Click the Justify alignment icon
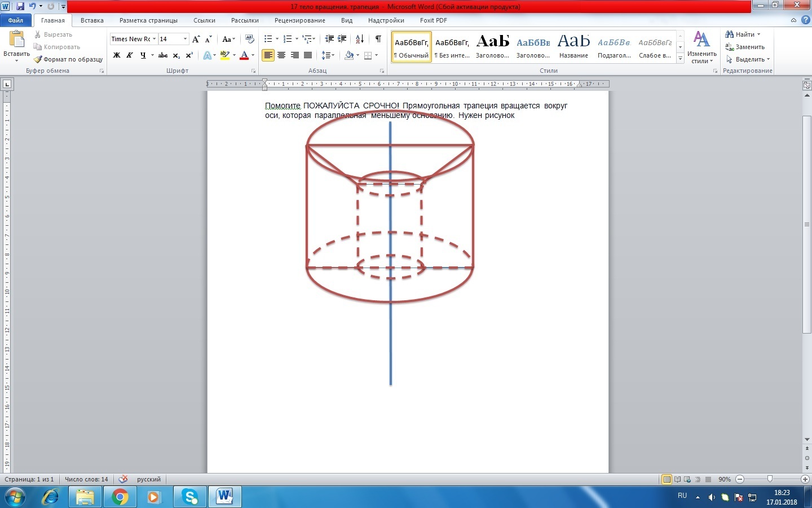The height and width of the screenshot is (508, 812). click(x=308, y=55)
